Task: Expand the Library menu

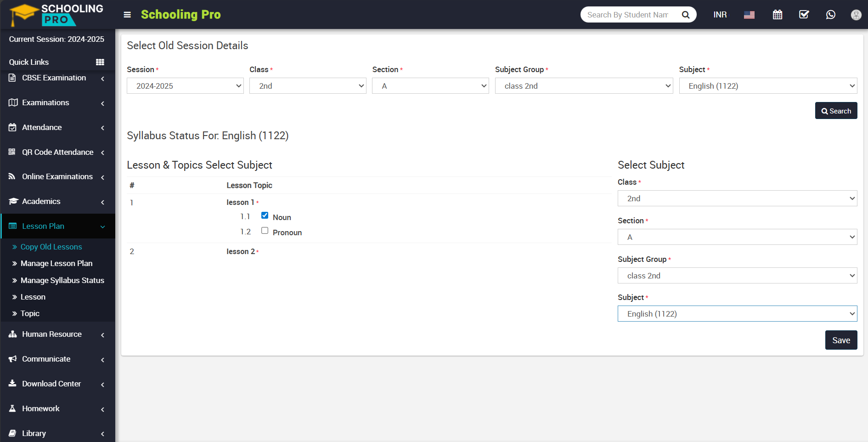Action: pos(102,434)
